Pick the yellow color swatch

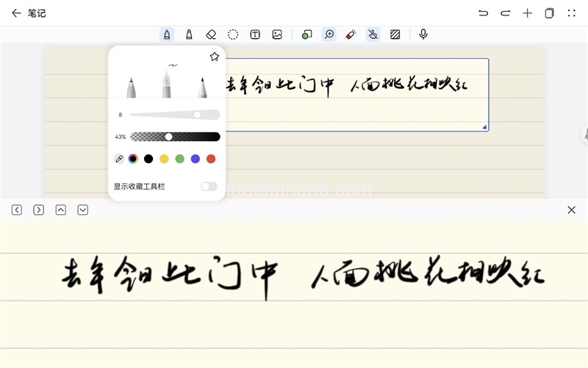coord(164,159)
